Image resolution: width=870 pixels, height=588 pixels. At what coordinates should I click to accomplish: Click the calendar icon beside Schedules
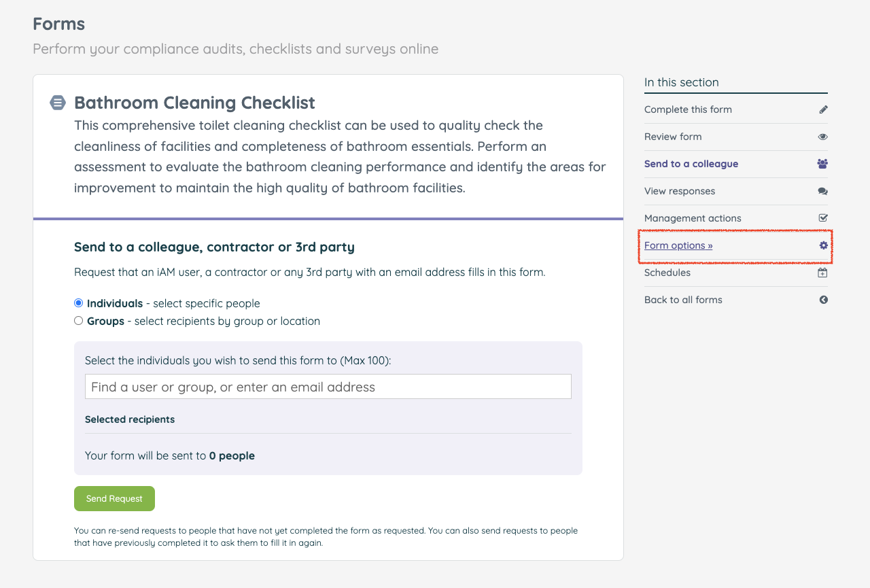[x=822, y=273]
